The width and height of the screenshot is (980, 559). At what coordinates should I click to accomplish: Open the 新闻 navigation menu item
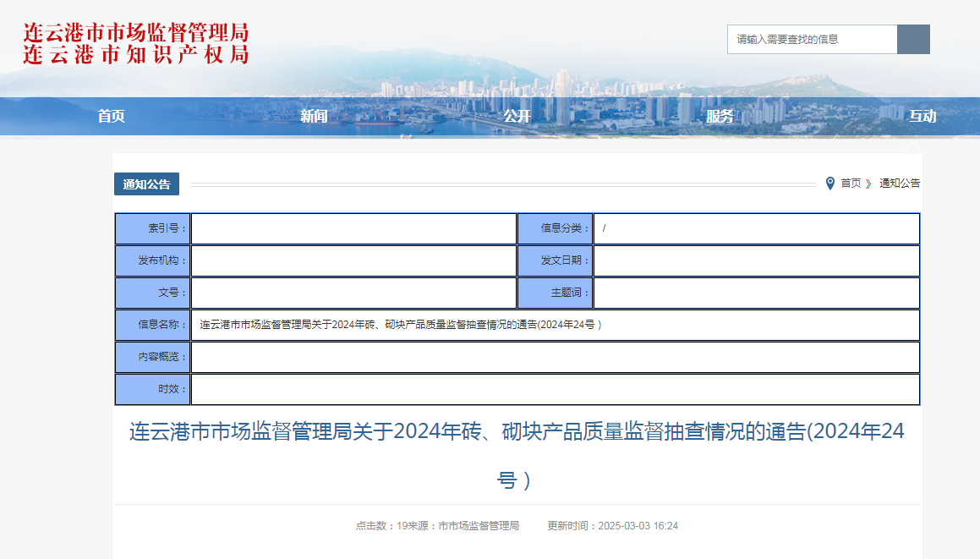pos(314,117)
